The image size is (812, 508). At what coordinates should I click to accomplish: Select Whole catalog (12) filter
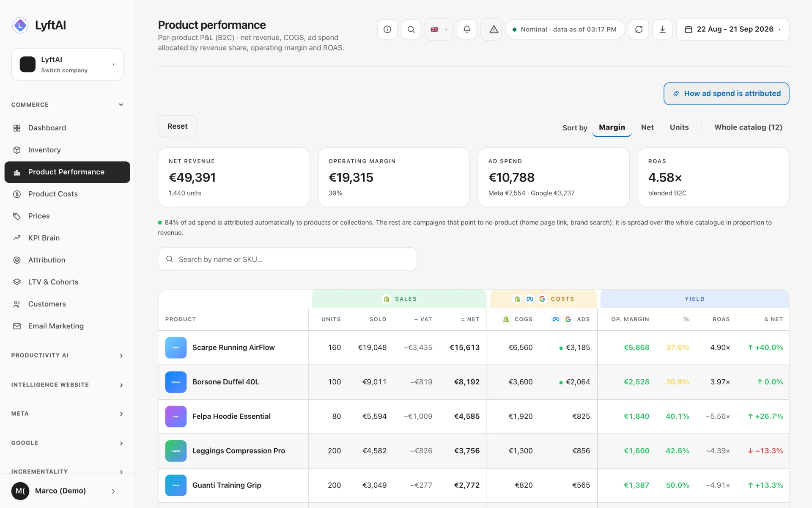click(x=748, y=127)
